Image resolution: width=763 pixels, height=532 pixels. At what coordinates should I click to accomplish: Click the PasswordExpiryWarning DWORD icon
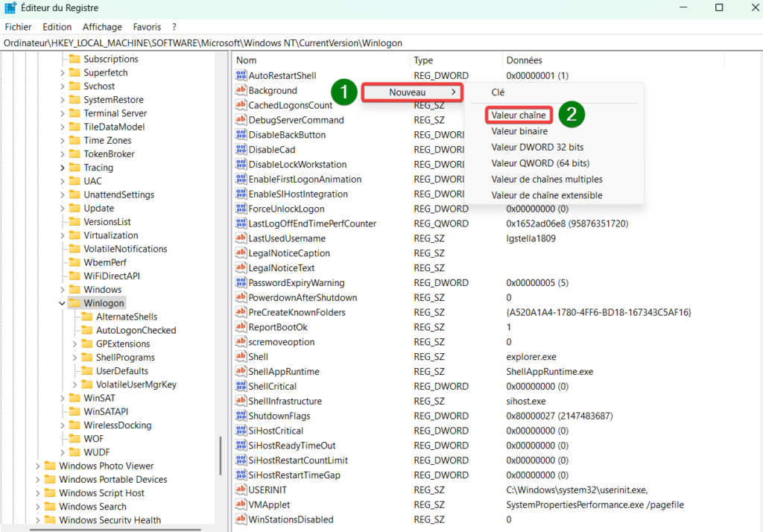pos(241,282)
